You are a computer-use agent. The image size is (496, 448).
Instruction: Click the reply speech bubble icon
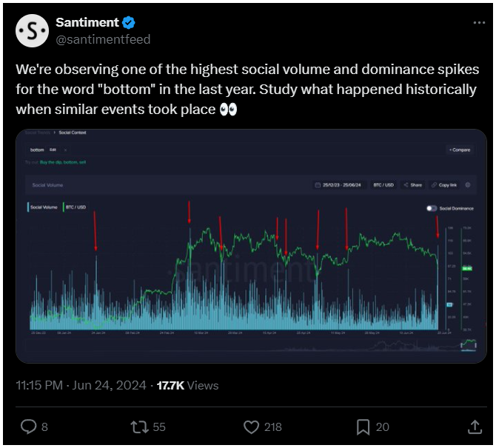point(28,427)
